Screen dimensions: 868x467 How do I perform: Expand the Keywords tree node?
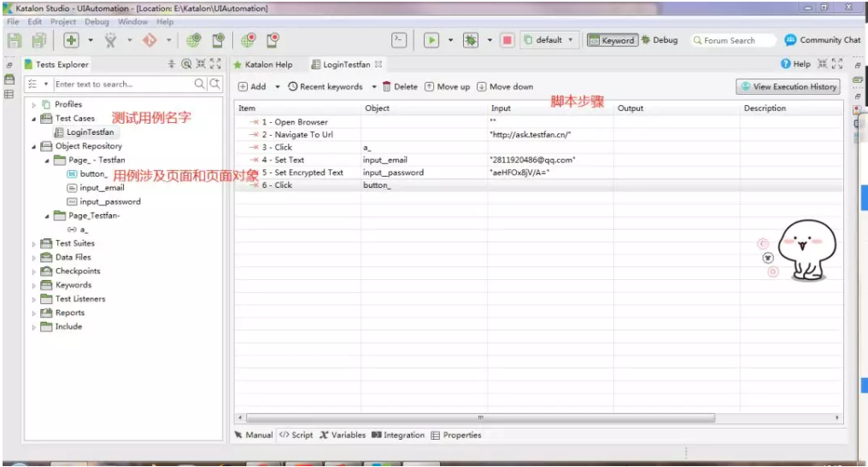pyautogui.click(x=34, y=285)
